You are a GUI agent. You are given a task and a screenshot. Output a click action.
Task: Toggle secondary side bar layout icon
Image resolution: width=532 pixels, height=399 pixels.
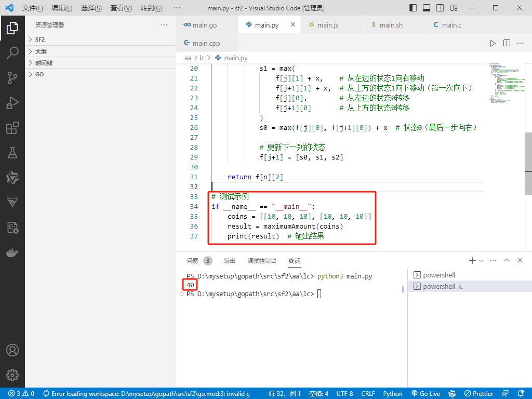tap(440, 8)
